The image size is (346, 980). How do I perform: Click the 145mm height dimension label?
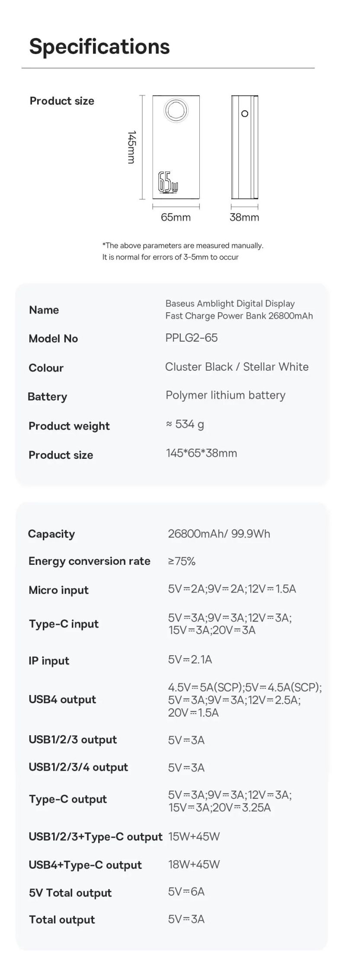pyautogui.click(x=132, y=147)
